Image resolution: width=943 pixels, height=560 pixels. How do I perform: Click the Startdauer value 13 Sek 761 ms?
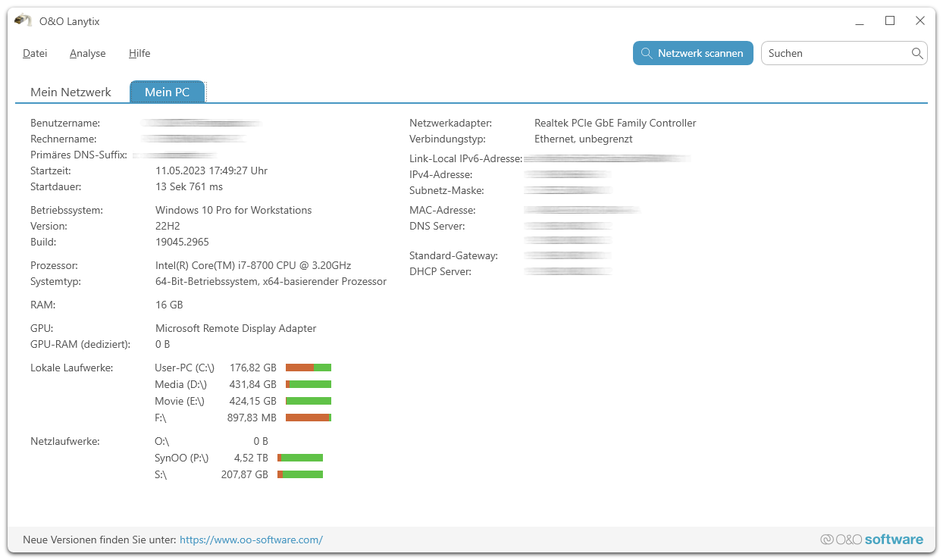190,186
